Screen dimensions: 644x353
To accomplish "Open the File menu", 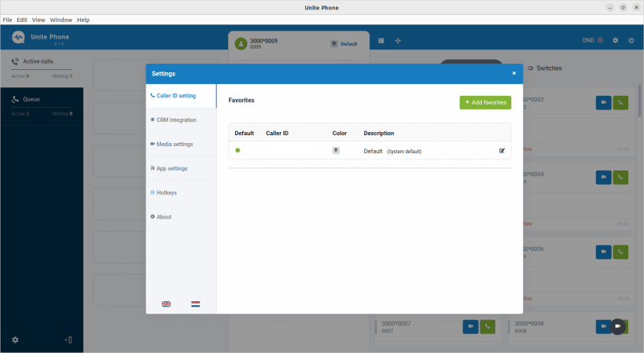I will tap(7, 20).
